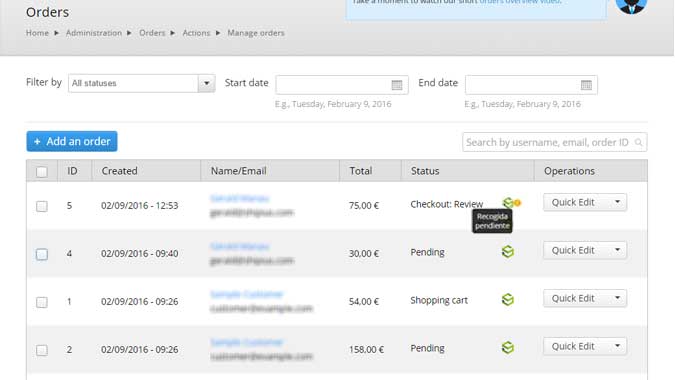Check the box for order 5

pos(42,206)
